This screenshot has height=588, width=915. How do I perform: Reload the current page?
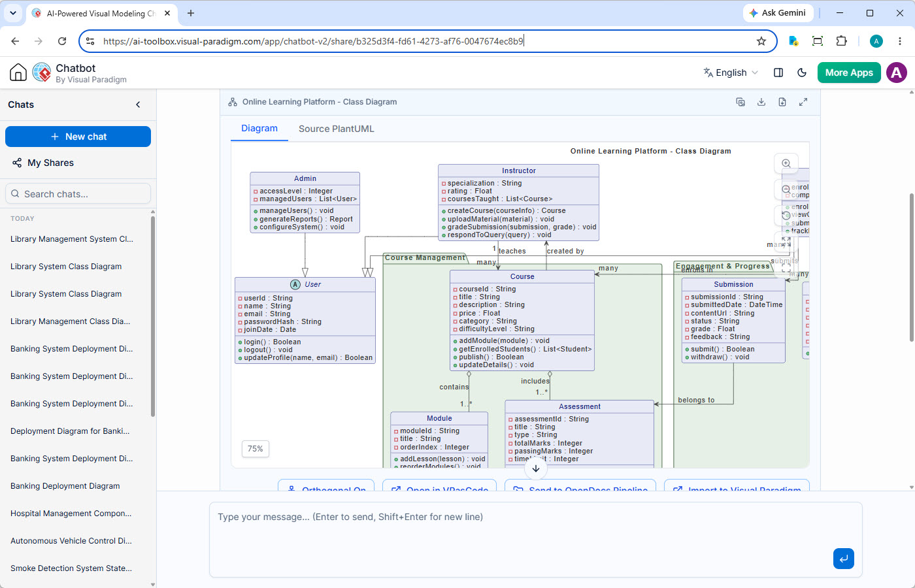pyautogui.click(x=62, y=41)
